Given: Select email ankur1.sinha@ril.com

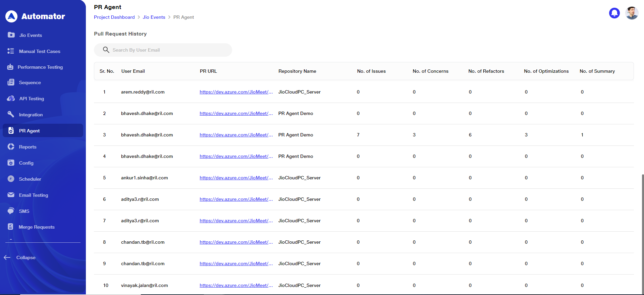Looking at the screenshot, I should tap(144, 178).
